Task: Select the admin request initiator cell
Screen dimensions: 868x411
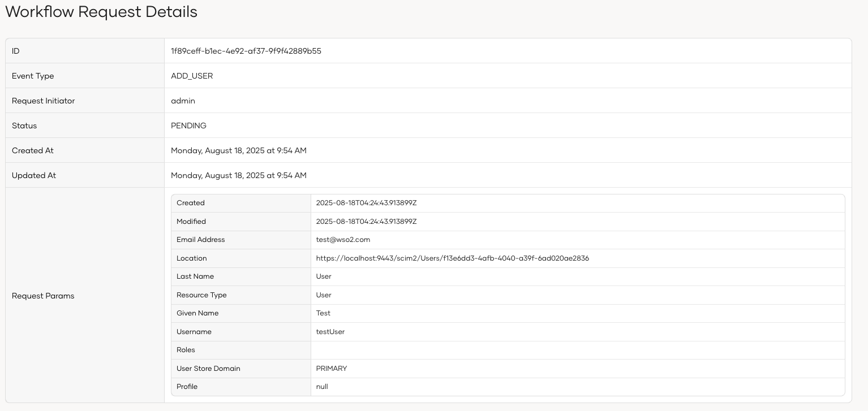Action: point(183,101)
